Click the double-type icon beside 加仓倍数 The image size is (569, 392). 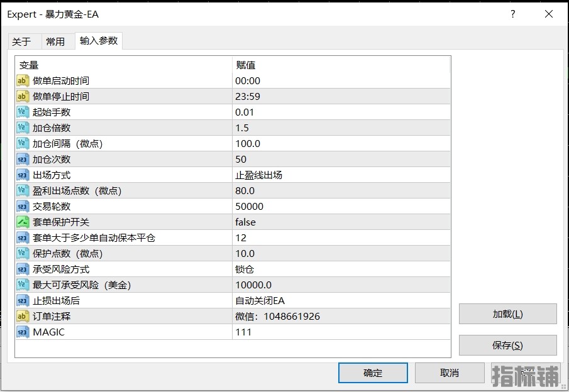23,128
